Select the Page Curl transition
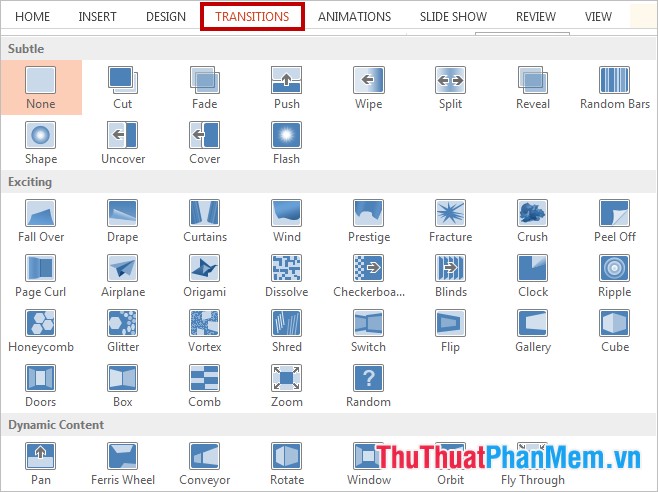This screenshot has width=658, height=492. pos(41,276)
